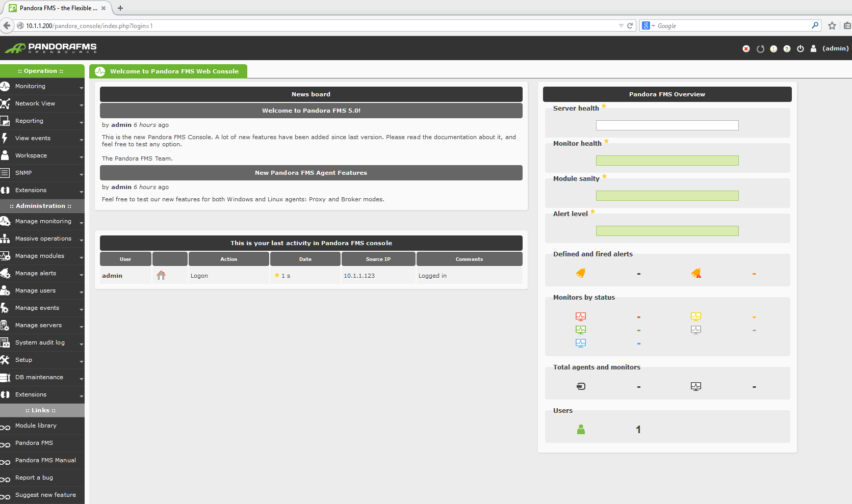Click the total monitors icon
852x504 pixels.
coord(696,386)
